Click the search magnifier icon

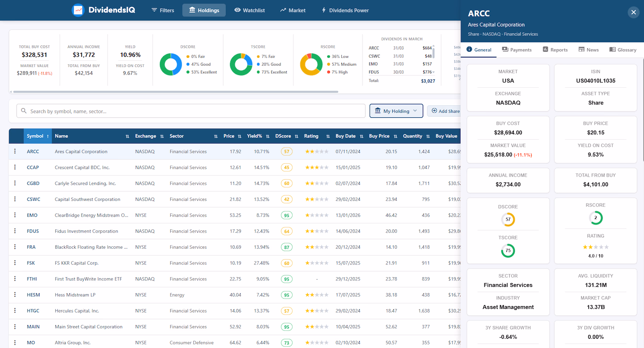tap(23, 111)
